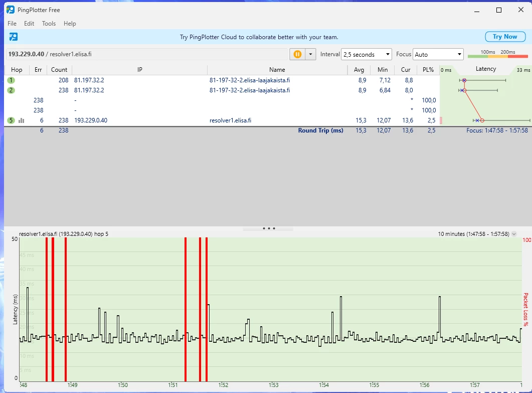
Task: Select hop 1 name 81-197-32-2.elisa-laajakaista.fi
Action: 250,80
